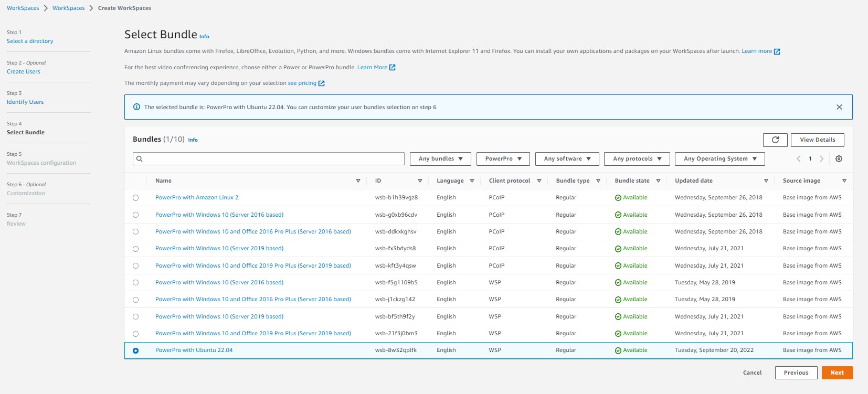This screenshot has width=868, height=394.
Task: Sort by Bundle state column arrow
Action: [658, 180]
